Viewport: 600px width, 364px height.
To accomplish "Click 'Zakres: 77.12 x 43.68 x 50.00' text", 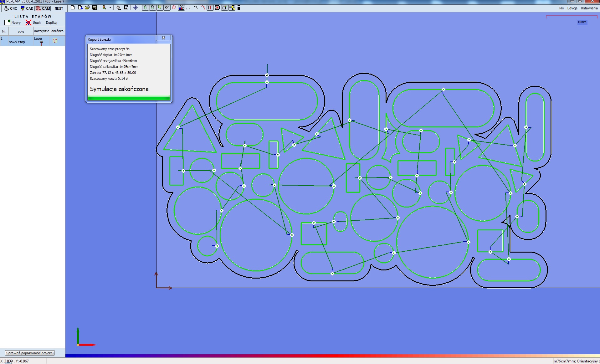I will point(113,73).
